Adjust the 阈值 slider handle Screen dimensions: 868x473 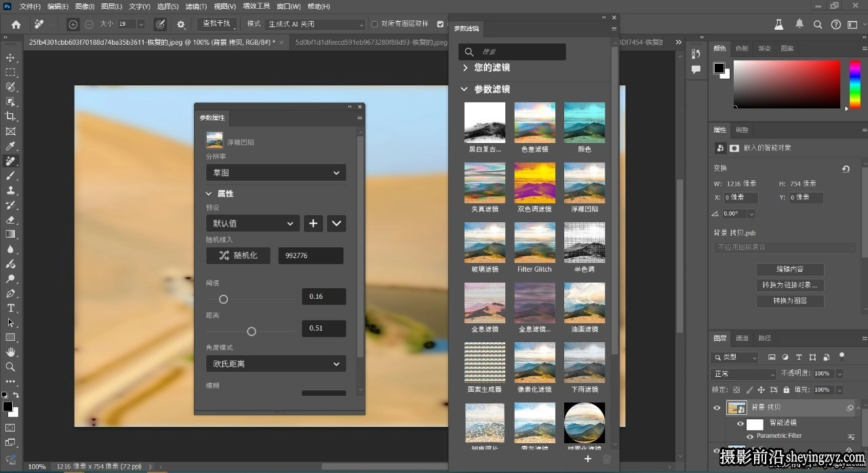click(223, 299)
